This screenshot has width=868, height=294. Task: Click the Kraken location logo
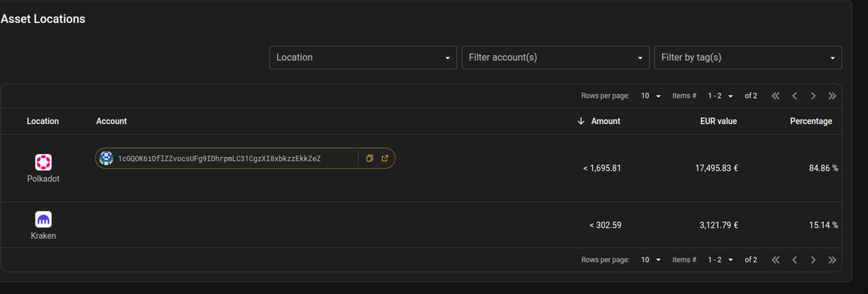click(43, 219)
